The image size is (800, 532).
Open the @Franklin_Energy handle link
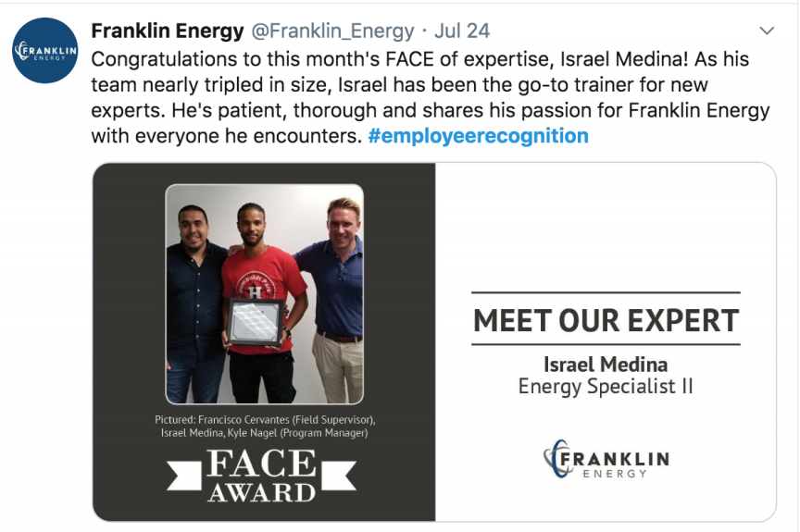click(332, 31)
